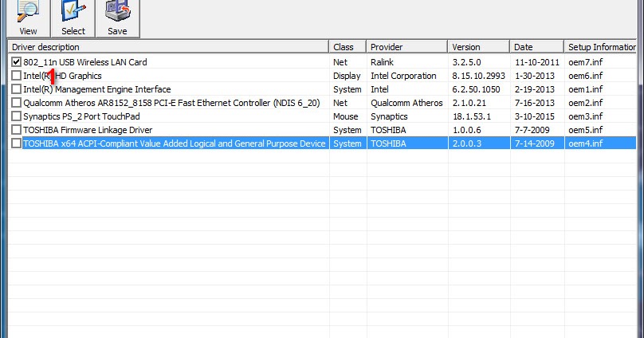Click the Mouse class cell
Image resolution: width=644 pixels, height=338 pixels.
coord(345,116)
